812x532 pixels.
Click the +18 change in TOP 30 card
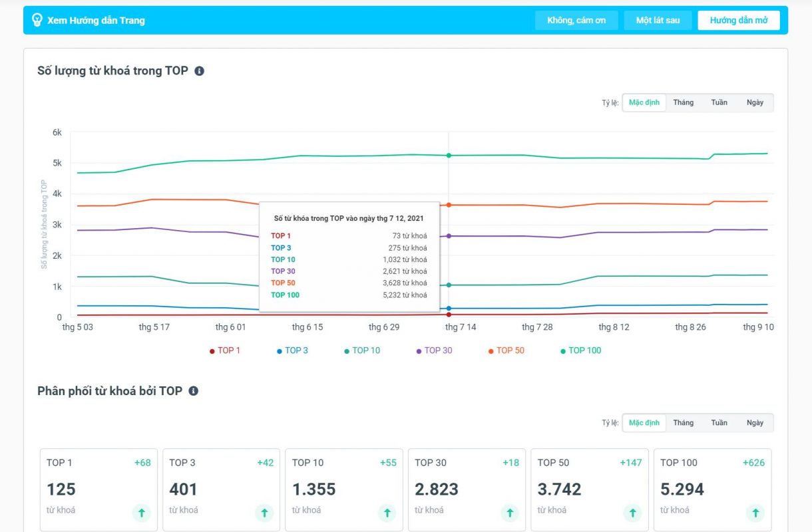(x=510, y=463)
